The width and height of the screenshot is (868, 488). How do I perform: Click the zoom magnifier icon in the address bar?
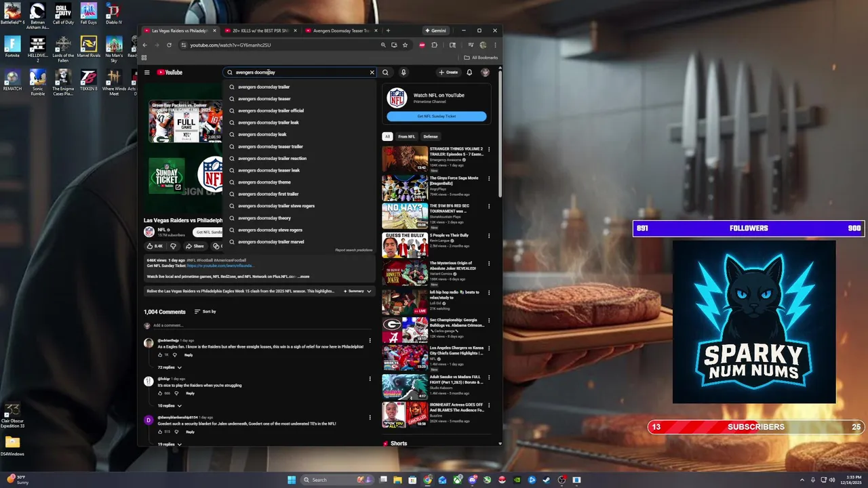(x=383, y=45)
